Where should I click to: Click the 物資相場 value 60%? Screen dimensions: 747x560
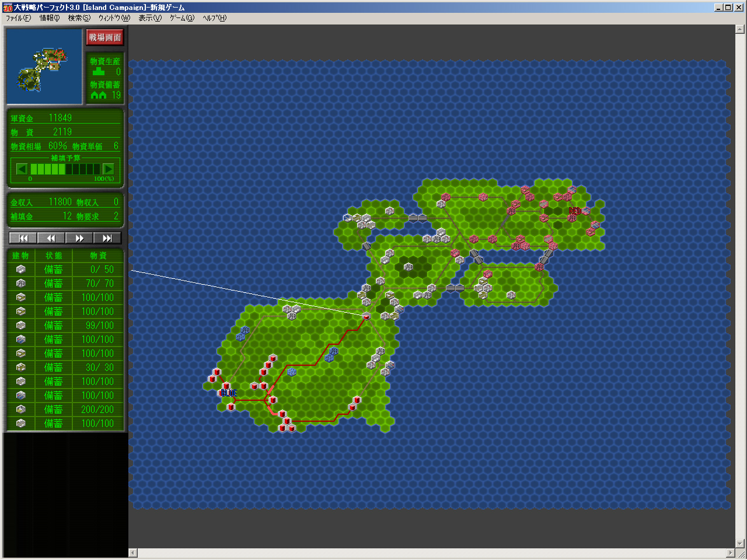[x=57, y=146]
